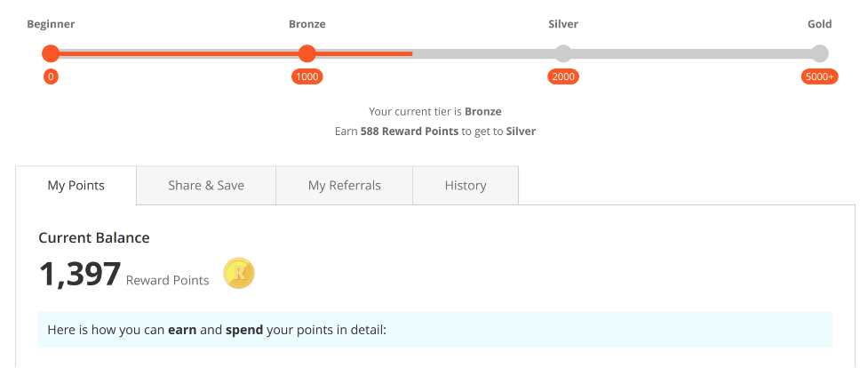Screen dimensions: 868x368
Task: Click the 1,397 balance number
Action: click(x=80, y=275)
